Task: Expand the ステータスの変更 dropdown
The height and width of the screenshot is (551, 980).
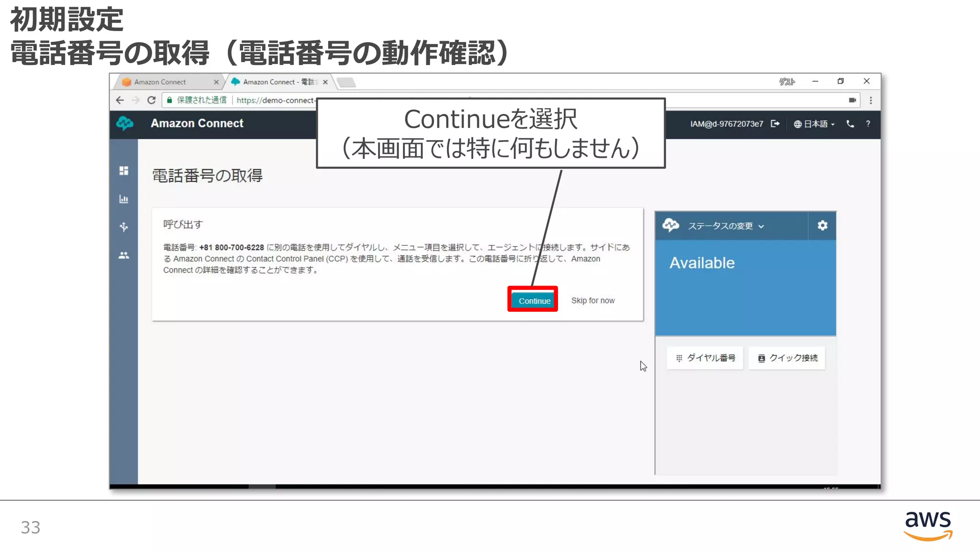Action: click(x=726, y=226)
